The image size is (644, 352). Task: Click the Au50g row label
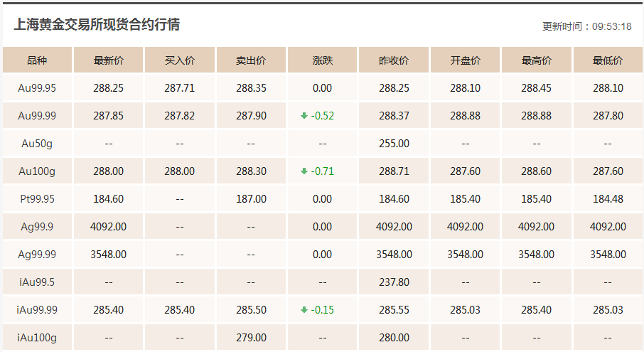coord(37,144)
